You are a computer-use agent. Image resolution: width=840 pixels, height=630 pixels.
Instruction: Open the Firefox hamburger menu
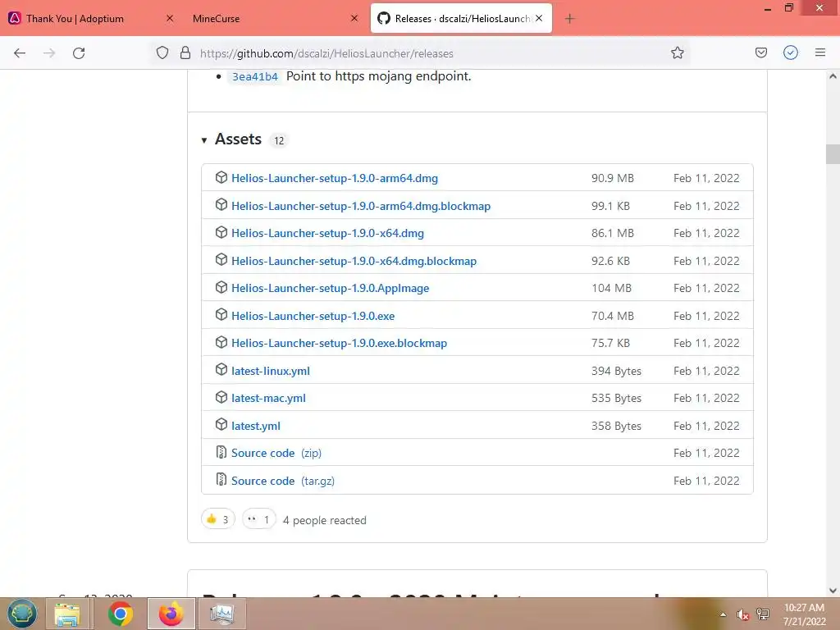tap(820, 52)
